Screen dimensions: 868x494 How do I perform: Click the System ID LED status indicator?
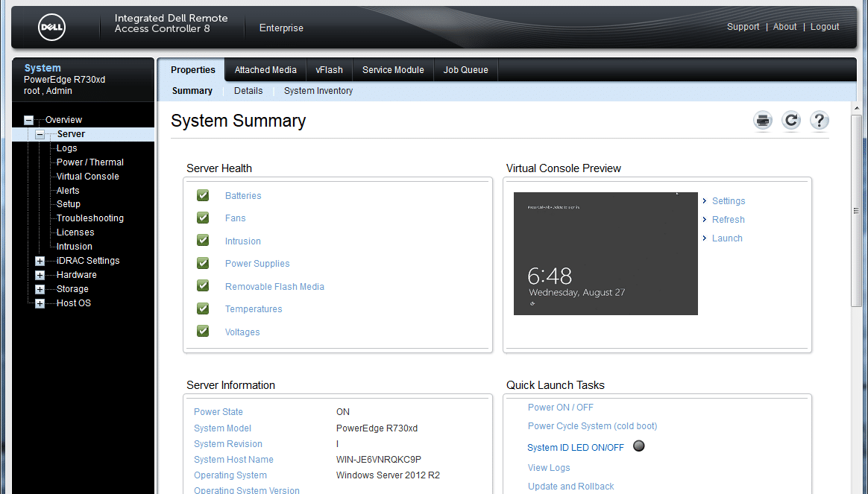639,446
